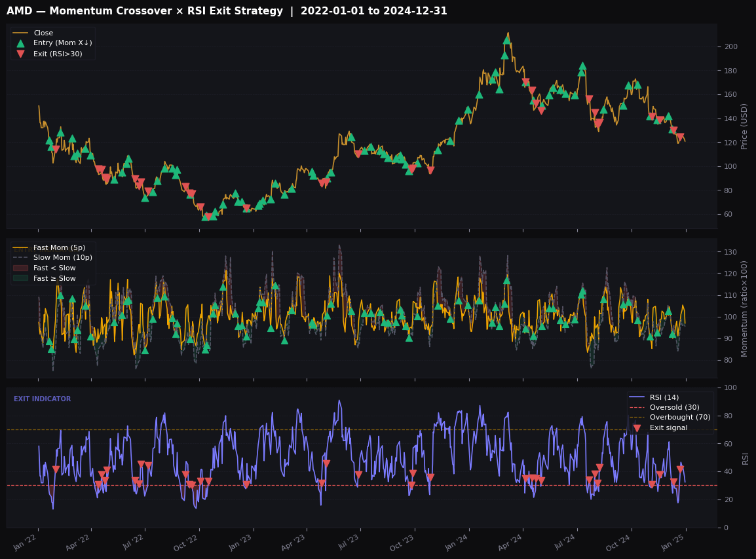Viewport: 756px width, 559px height.
Task: Click the entry marker at the price peak above 200
Action: tap(507, 41)
